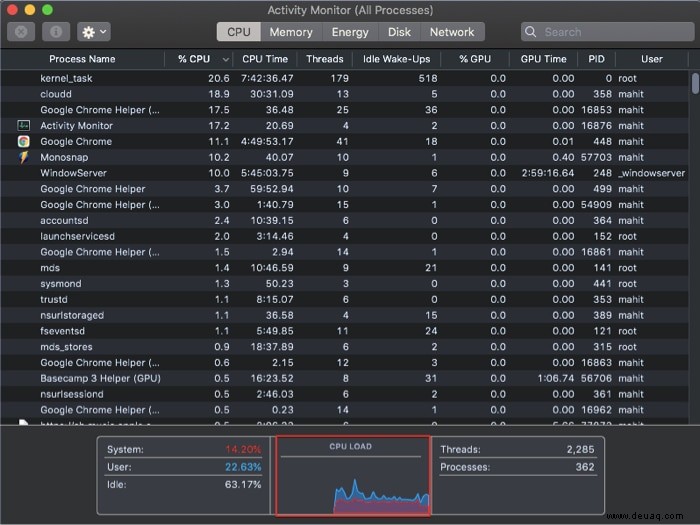Sort by User column header
700x525 pixels.
pyautogui.click(x=652, y=59)
